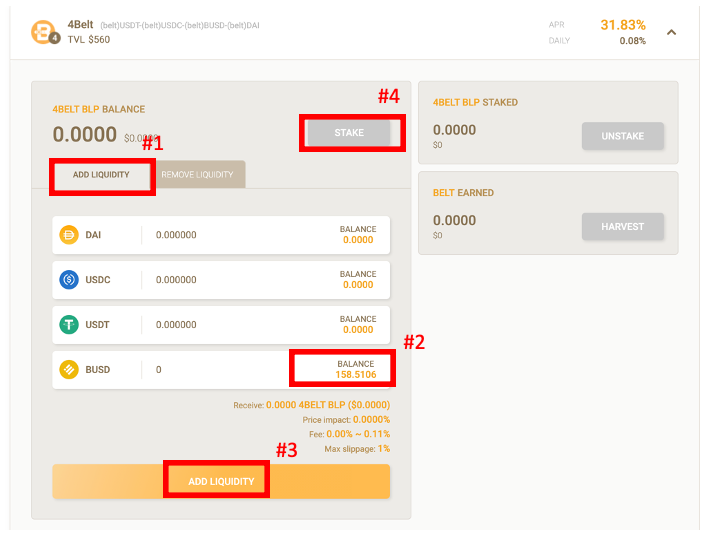Viewport: 715px width, 537px height.
Task: Click the BUSD balance 158.5106
Action: pyautogui.click(x=356, y=375)
